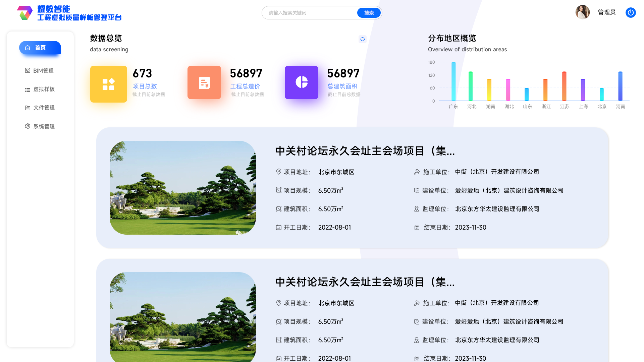
Task: Select 系统管理 settings menu item
Action: pyautogui.click(x=40, y=126)
